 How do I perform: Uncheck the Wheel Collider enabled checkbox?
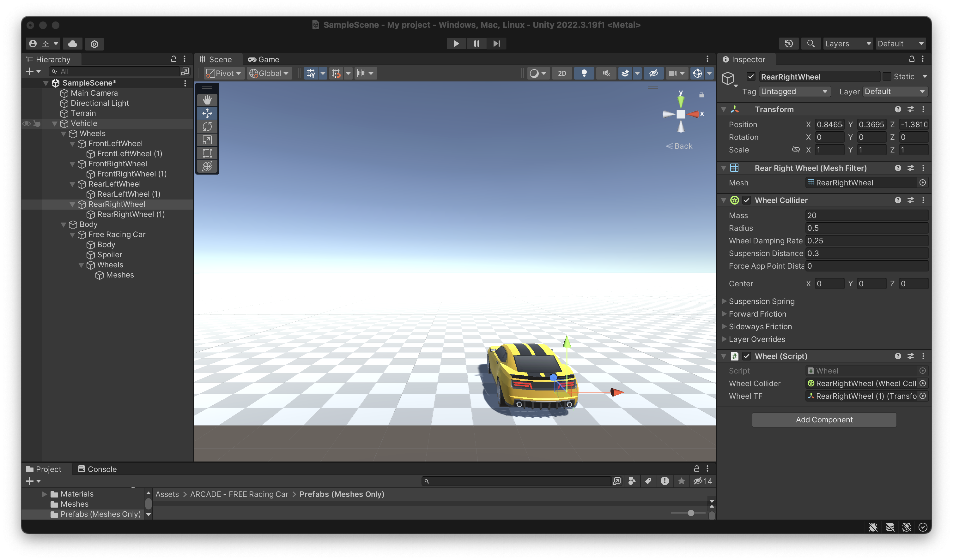747,200
